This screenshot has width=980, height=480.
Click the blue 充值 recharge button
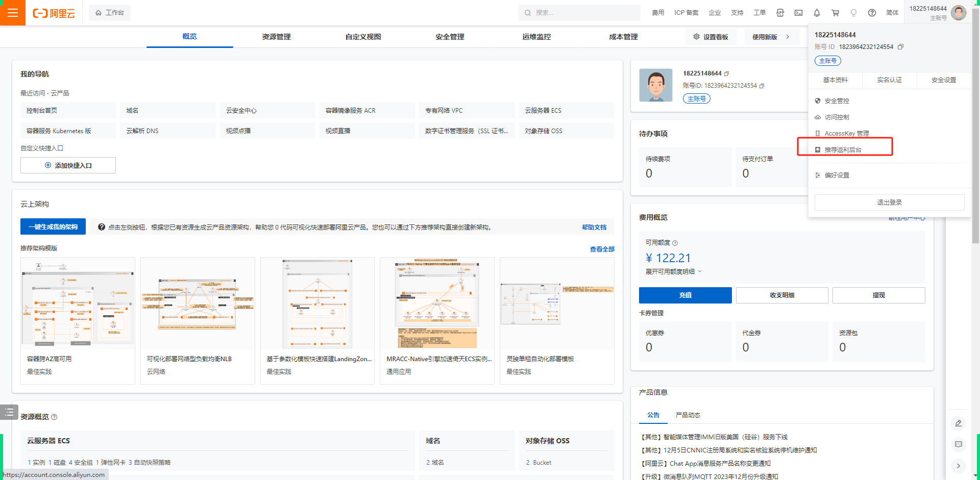[685, 295]
